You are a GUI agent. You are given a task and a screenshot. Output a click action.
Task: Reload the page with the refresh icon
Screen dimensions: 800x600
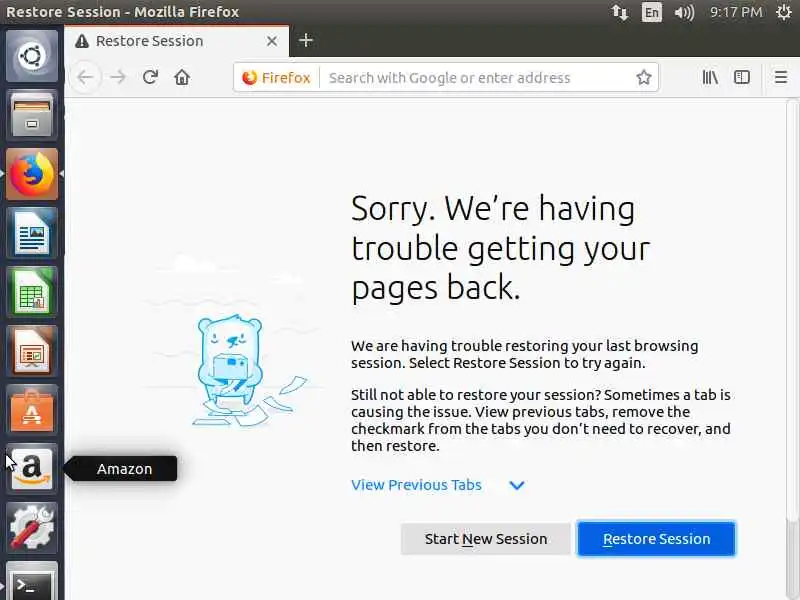(150, 77)
